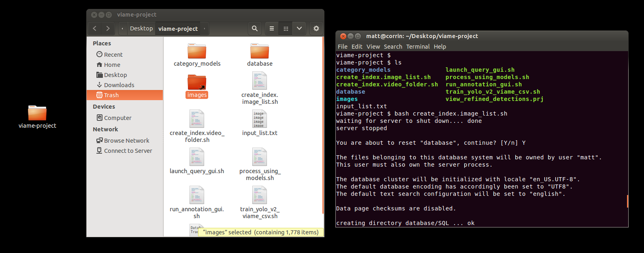Open the terminal View menu
Screen dimensions: 644x253
373,47
